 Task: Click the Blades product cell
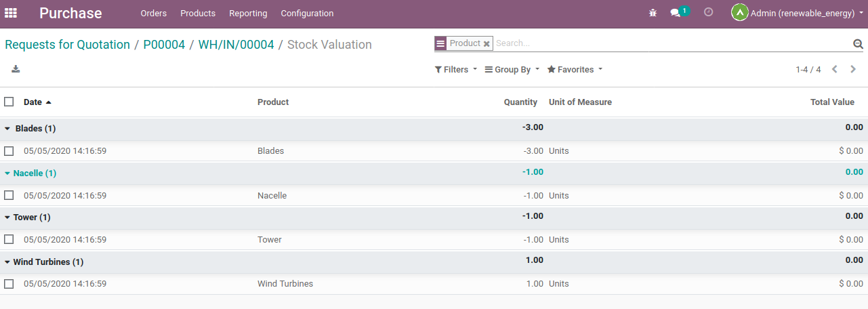coord(271,151)
